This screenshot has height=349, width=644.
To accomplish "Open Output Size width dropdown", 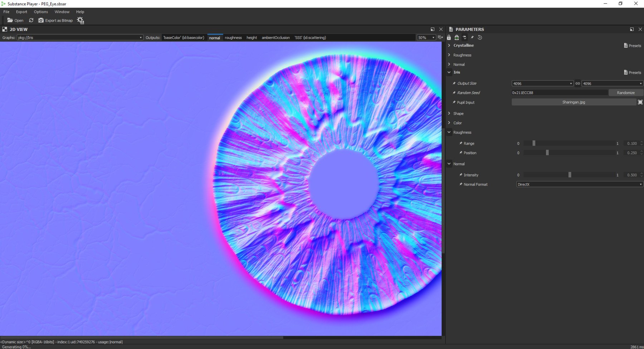I will (x=542, y=83).
